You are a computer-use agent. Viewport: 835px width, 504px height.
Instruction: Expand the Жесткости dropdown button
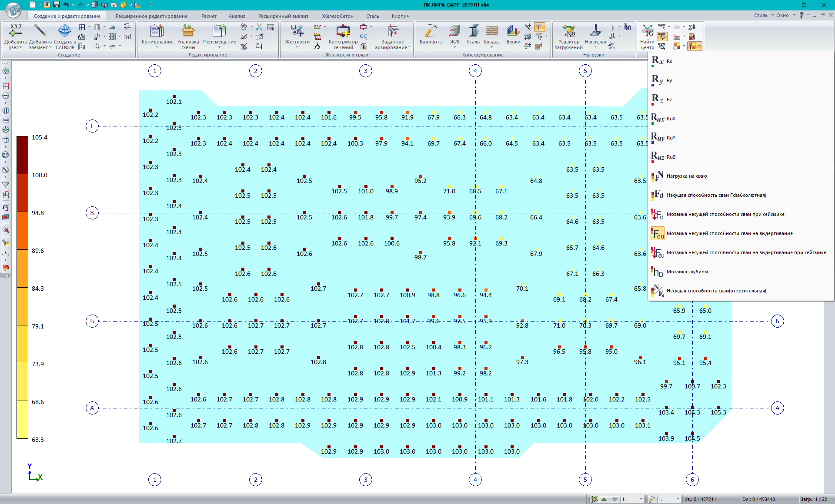(x=297, y=47)
